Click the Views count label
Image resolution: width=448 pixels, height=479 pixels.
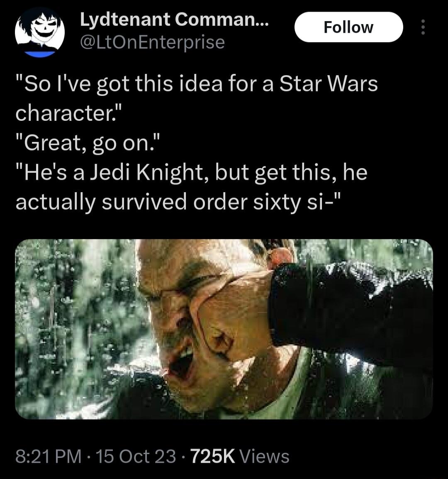pos(265,456)
